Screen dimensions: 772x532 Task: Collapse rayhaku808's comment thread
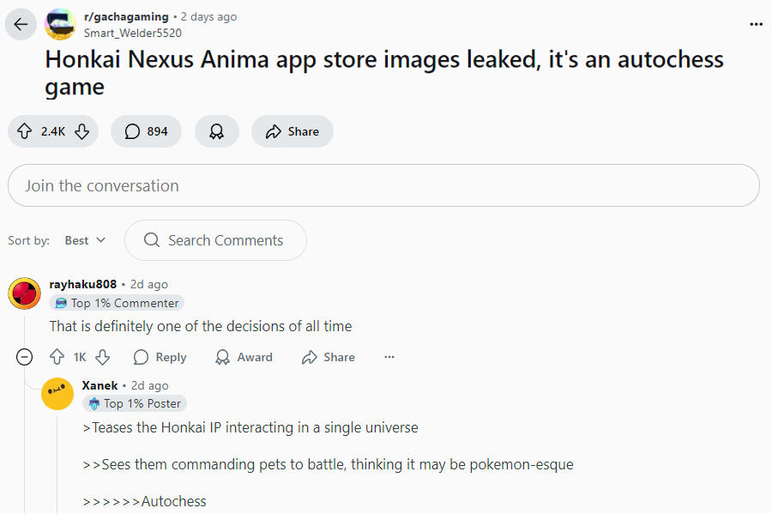tap(25, 357)
